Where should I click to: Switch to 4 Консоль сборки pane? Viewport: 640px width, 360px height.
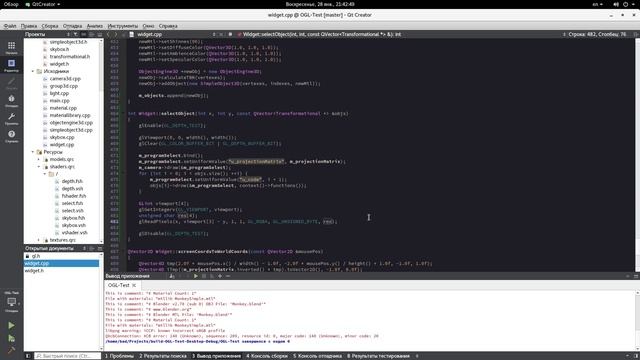tap(267, 356)
